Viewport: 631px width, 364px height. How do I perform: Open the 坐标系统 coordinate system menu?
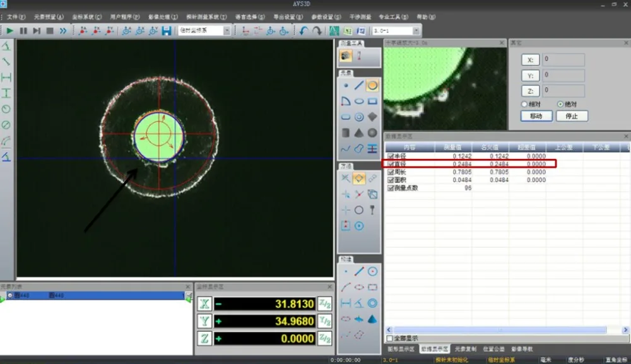[87, 17]
